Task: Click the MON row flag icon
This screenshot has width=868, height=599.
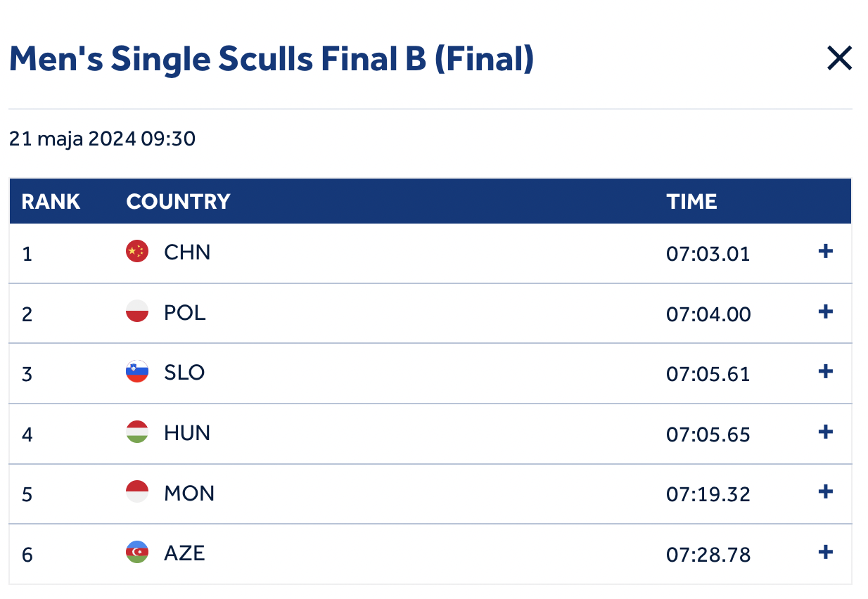Action: click(137, 492)
